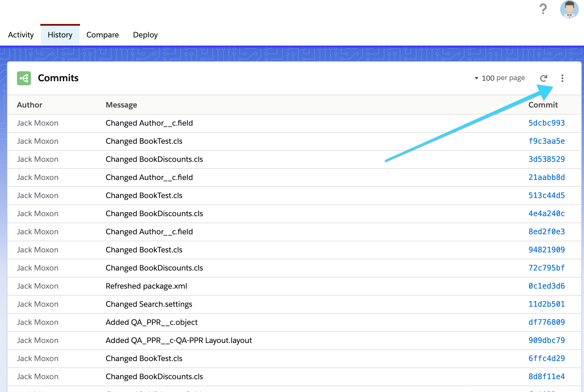Switch to the Compare tab
Image resolution: width=584 pixels, height=392 pixels.
pos(102,35)
